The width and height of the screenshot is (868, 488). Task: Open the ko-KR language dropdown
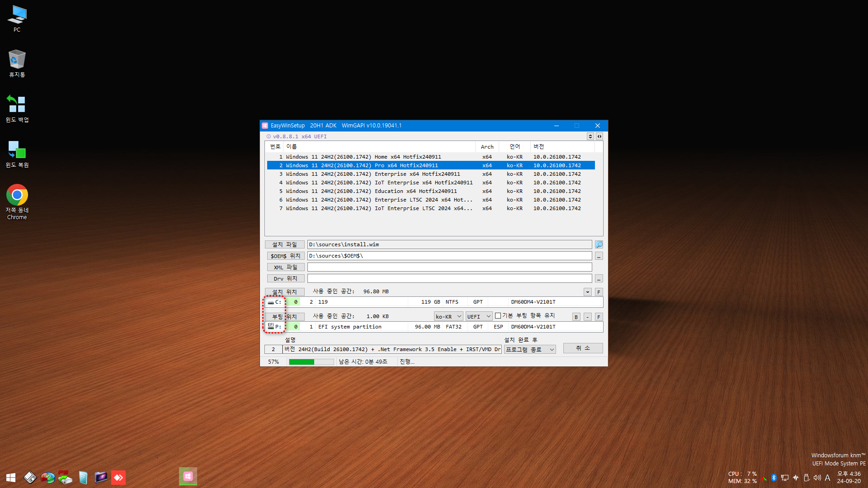point(448,316)
